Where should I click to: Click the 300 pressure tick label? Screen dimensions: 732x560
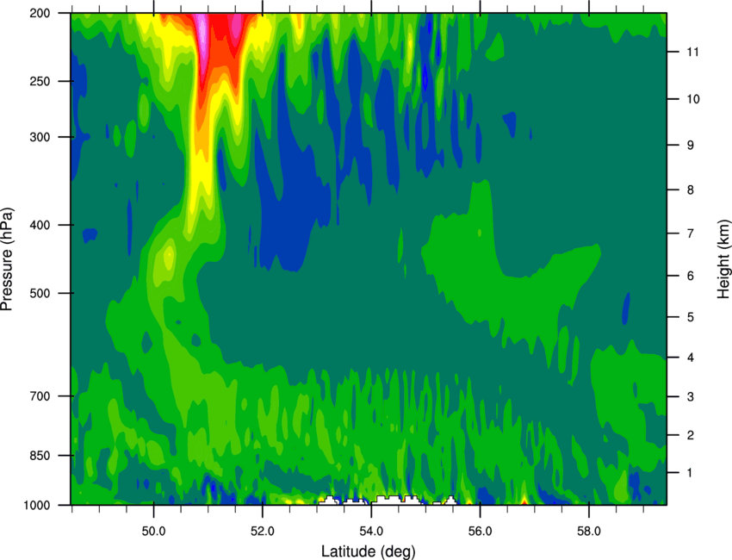[40, 137]
